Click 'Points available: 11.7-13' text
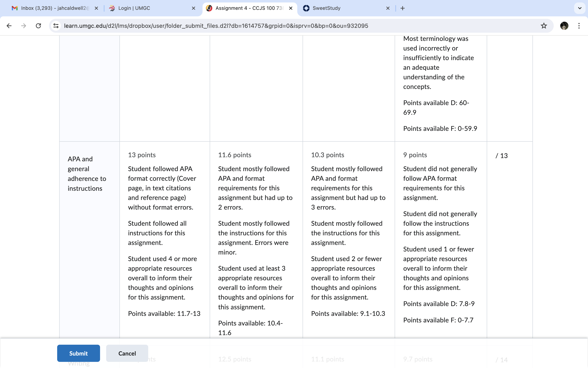This screenshot has height=368, width=588. point(164,313)
